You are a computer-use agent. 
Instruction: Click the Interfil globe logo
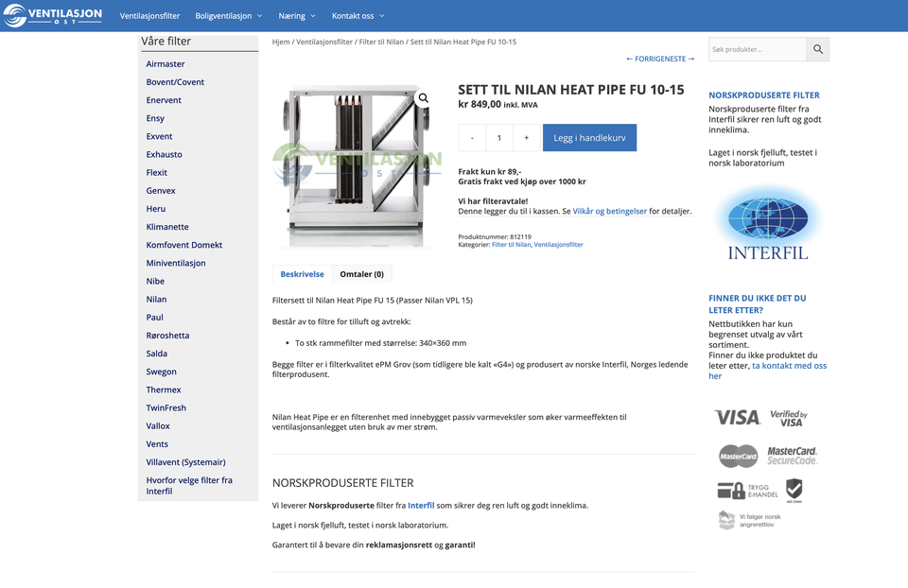[x=768, y=223]
